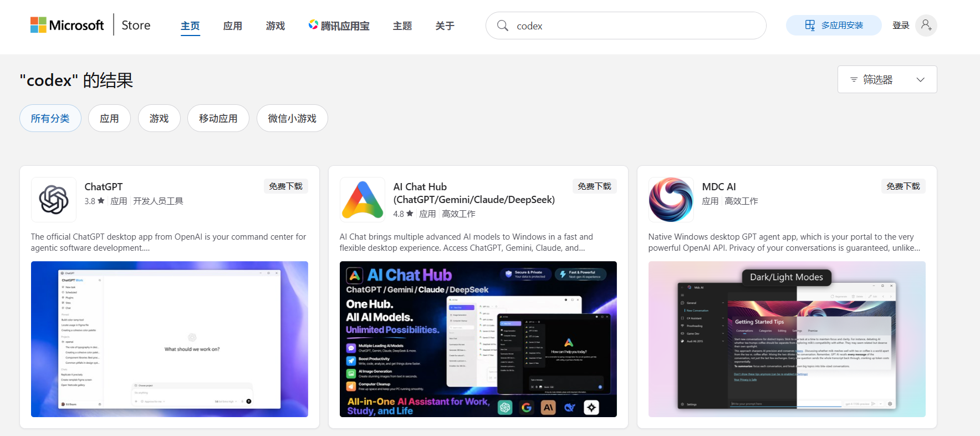980x436 pixels.
Task: Click 免费下载 on the ChatGPT card
Action: [x=286, y=186]
